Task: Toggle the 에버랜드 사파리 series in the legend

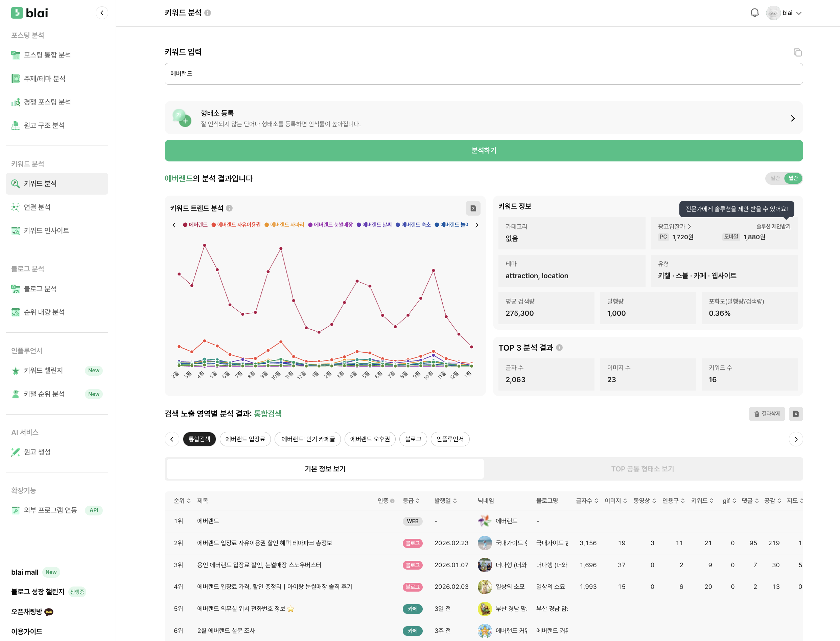Action: point(286,225)
